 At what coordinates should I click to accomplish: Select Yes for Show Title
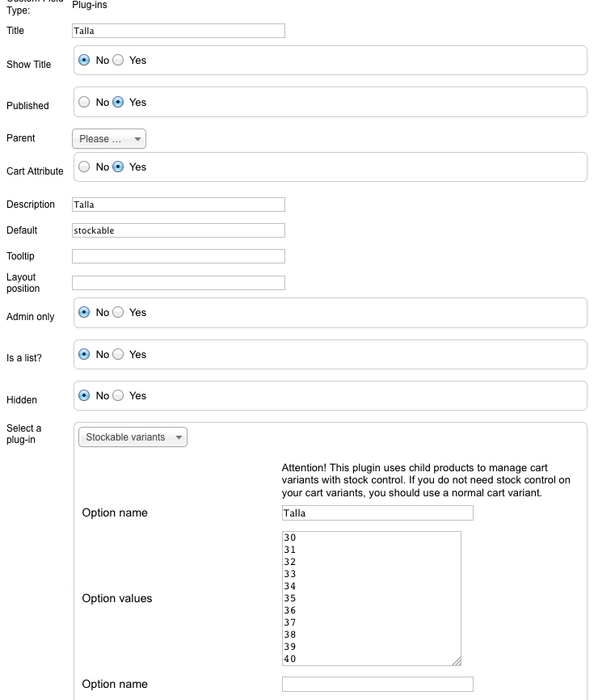pos(118,60)
